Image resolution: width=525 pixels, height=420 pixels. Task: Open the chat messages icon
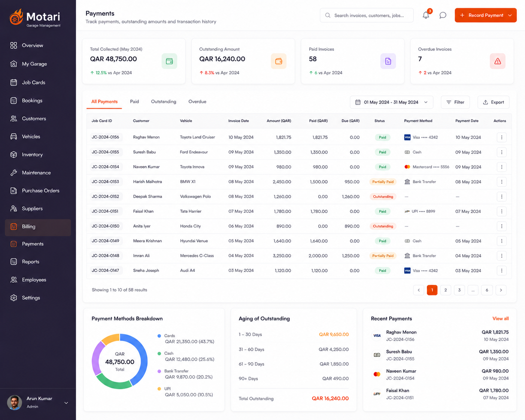(x=443, y=15)
